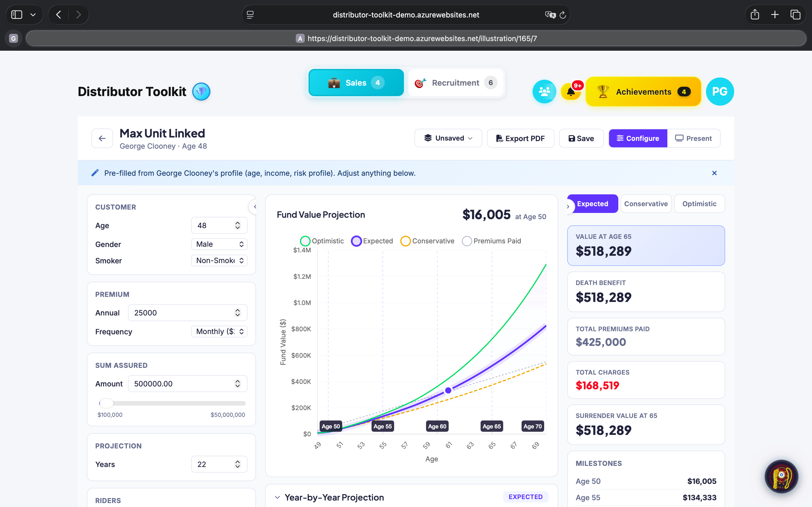Toggle the Optimistic legend series

coord(322,241)
